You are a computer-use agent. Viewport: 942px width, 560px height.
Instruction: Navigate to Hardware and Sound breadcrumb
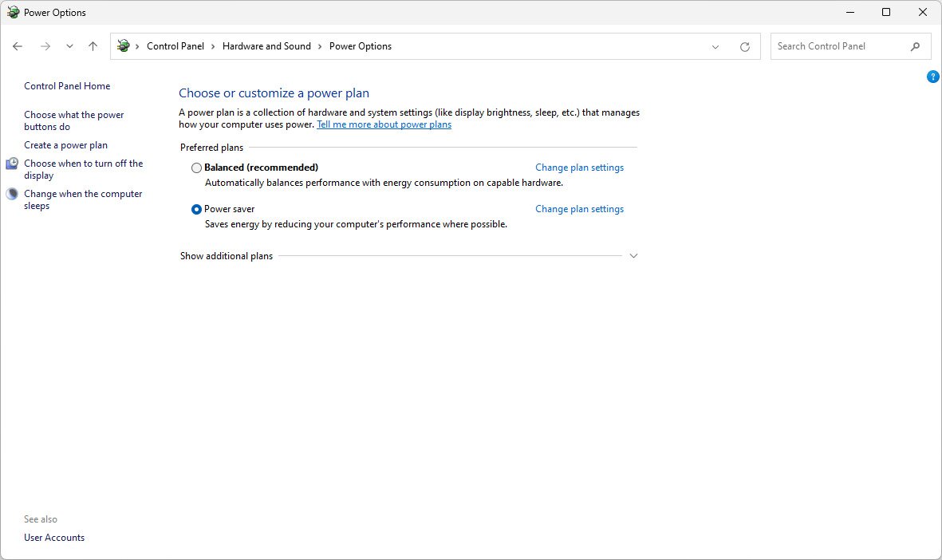click(x=266, y=46)
